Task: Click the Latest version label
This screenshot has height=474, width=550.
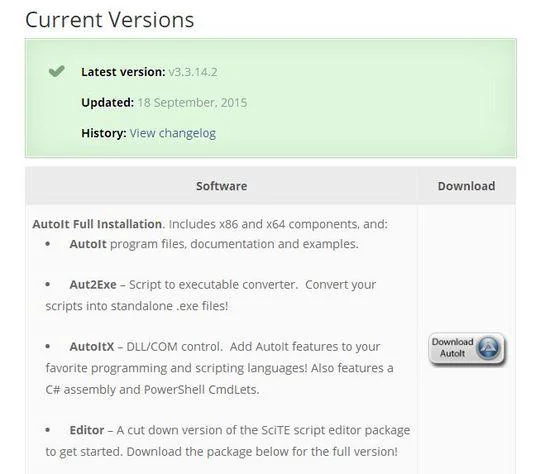Action: click(x=123, y=72)
